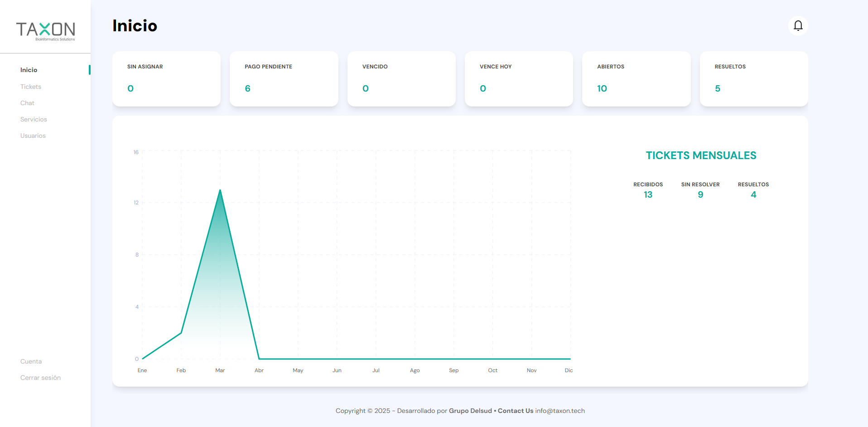Open the Servicios page
Viewport: 868px width, 427px height.
click(34, 119)
